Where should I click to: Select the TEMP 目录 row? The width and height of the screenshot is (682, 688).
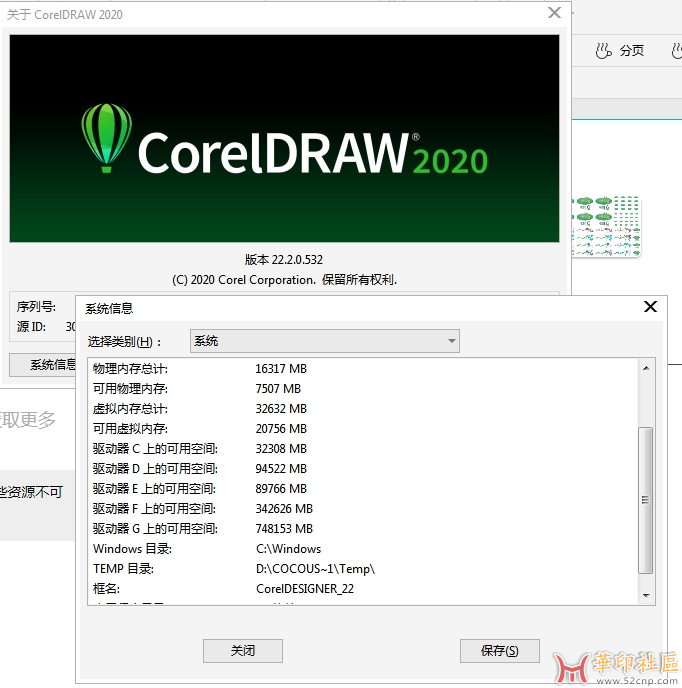tap(363, 569)
